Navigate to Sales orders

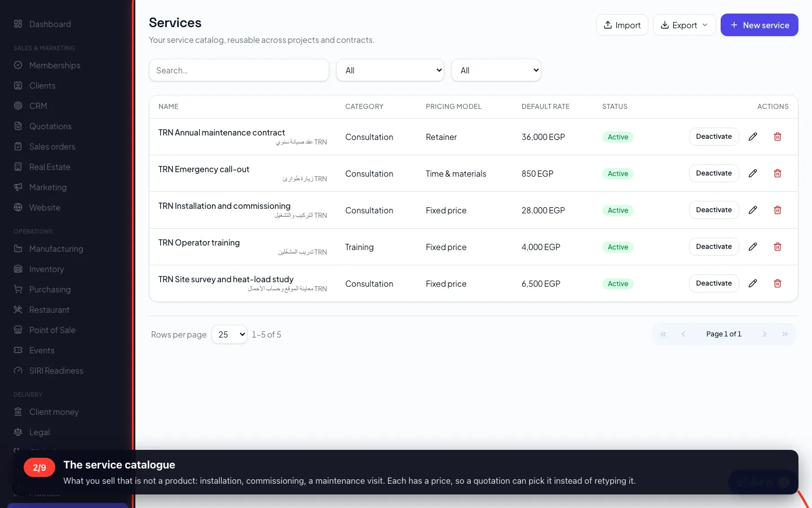(52, 147)
